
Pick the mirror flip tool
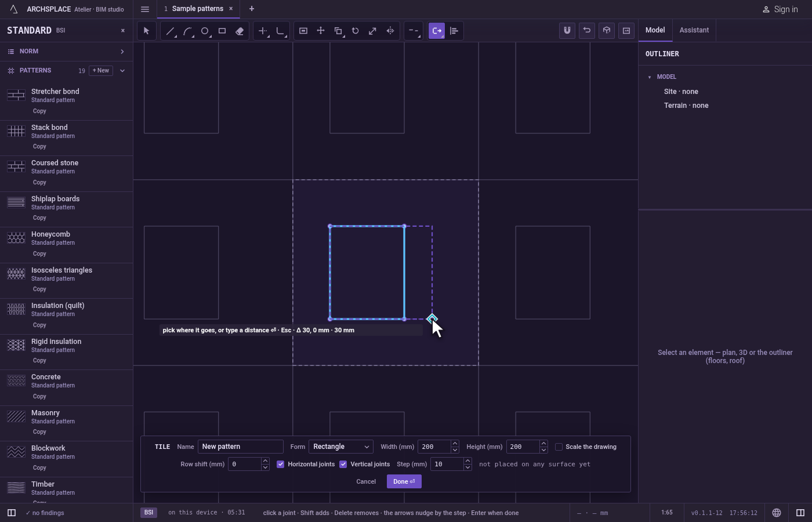390,31
